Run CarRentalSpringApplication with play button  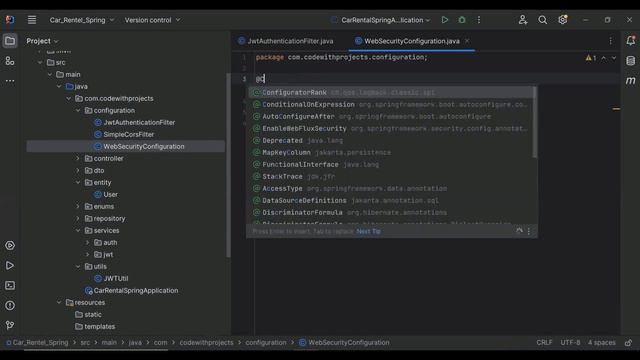click(444, 20)
